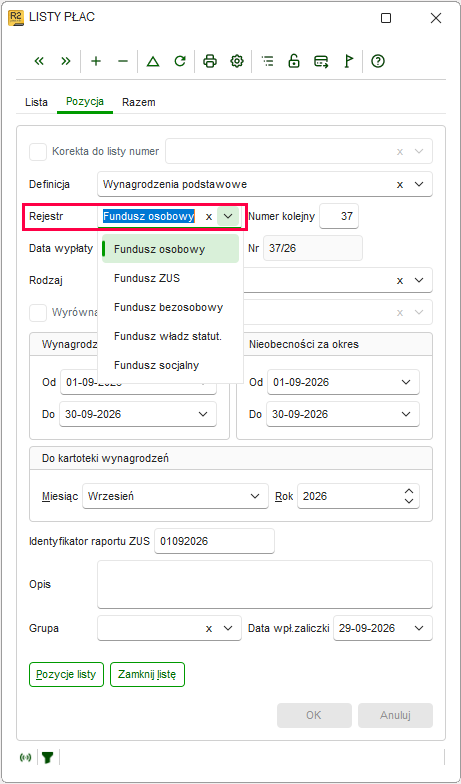Screen dimensions: 461x784
Task: Click the connection signal icon in status bar
Action: pos(25,758)
